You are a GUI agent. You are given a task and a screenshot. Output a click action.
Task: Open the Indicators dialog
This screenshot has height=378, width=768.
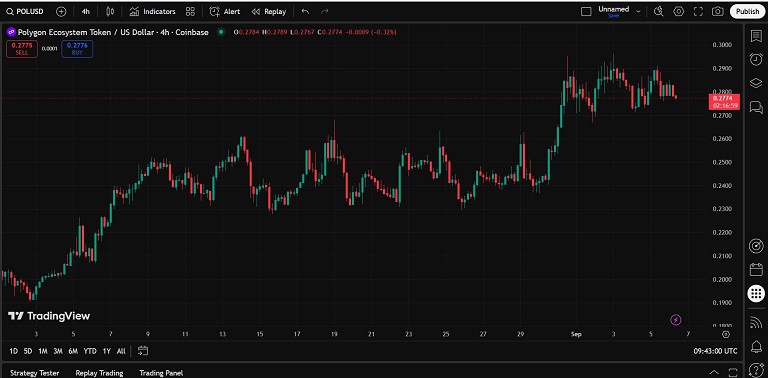[152, 11]
